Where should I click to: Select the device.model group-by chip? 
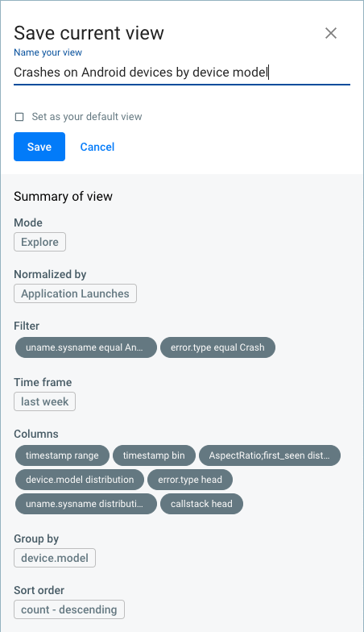(55, 558)
